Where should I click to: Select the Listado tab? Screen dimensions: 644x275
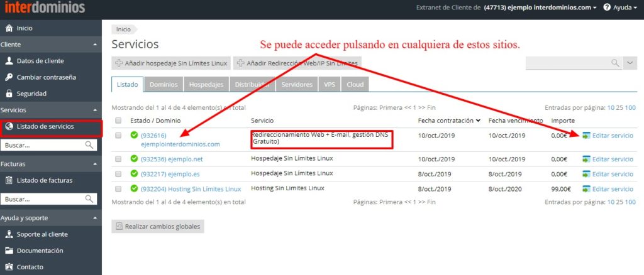(127, 84)
